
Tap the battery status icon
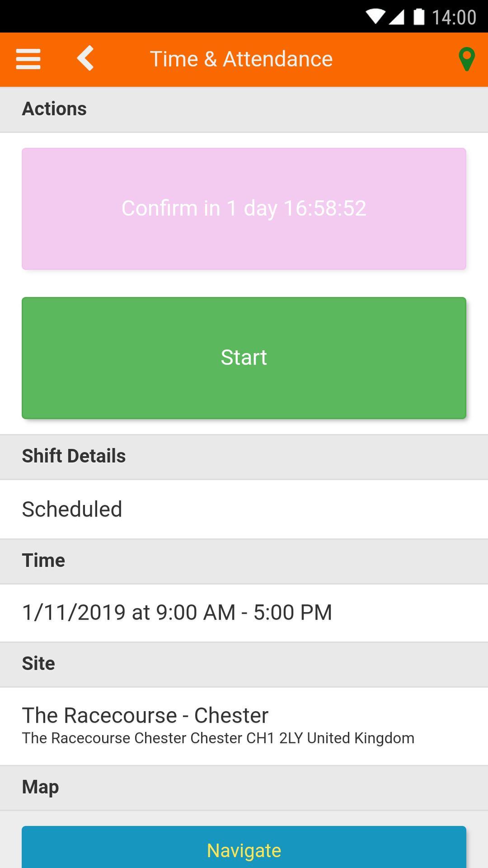419,17
